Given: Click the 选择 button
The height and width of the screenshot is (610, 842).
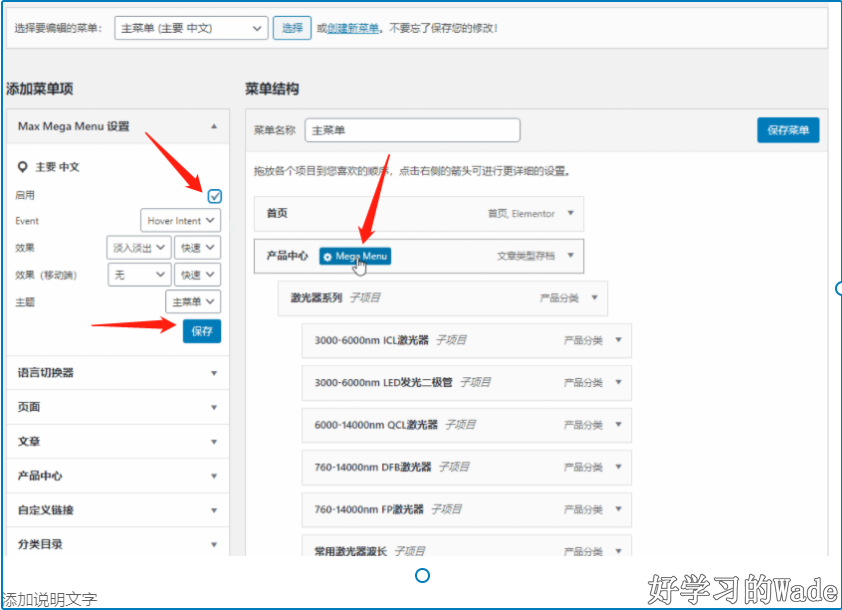Looking at the screenshot, I should coord(292,28).
